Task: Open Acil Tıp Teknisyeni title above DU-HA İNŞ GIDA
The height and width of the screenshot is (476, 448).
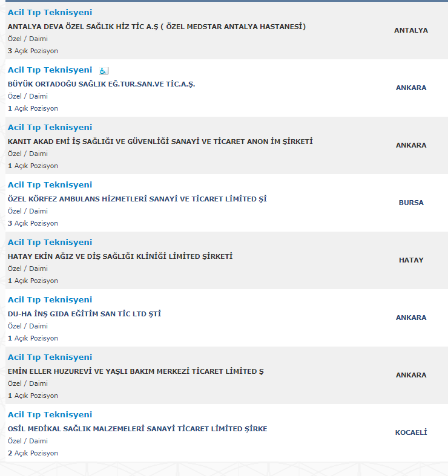Action: coord(50,300)
